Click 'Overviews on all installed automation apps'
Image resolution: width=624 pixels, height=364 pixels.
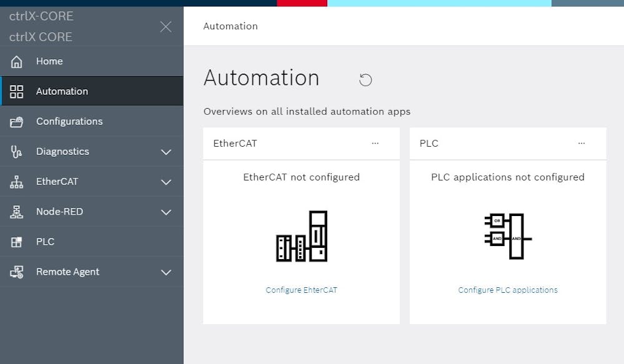(x=307, y=111)
